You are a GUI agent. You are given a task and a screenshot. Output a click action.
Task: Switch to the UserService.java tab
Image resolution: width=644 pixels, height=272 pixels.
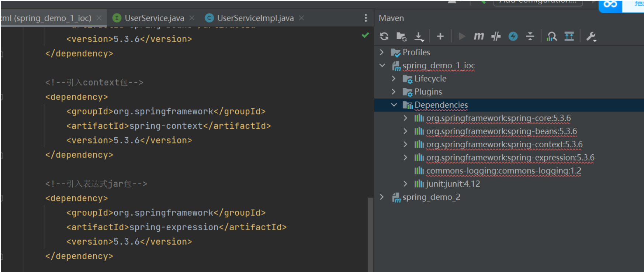coord(154,18)
